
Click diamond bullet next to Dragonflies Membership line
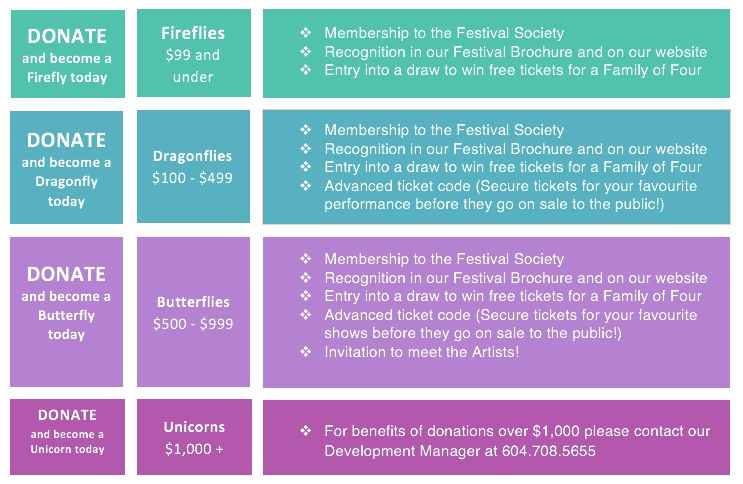point(306,129)
